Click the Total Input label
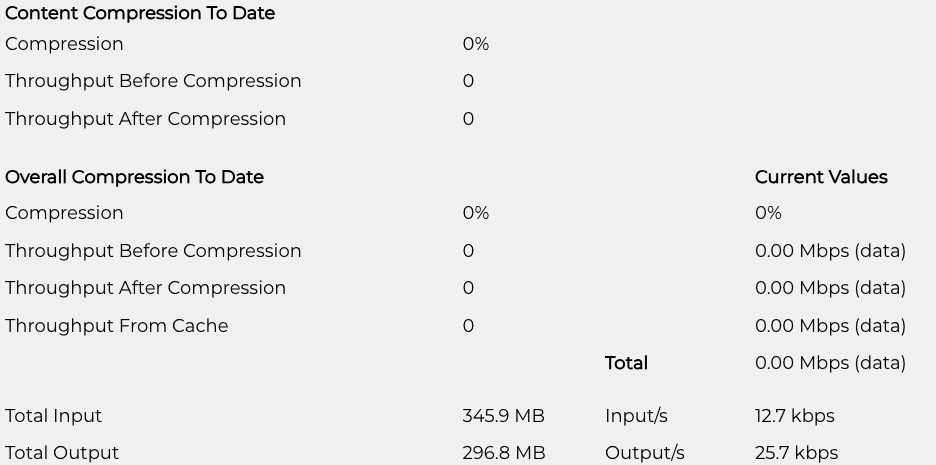936x465 pixels. (x=53, y=416)
